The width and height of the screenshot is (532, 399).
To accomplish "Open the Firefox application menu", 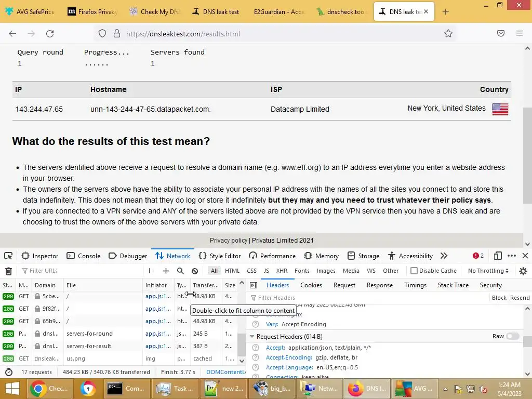I will tap(520, 33).
